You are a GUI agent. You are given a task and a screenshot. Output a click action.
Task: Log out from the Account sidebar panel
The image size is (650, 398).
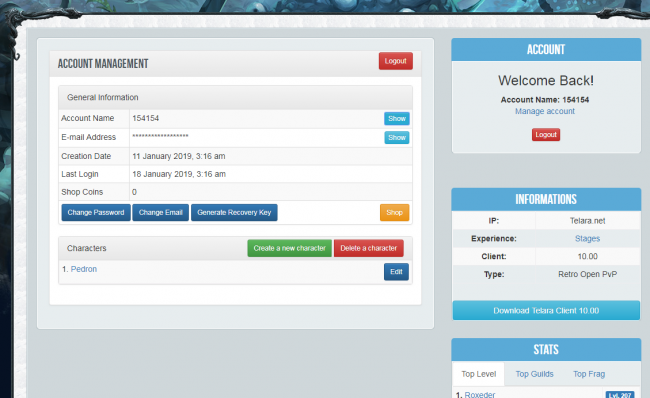(x=546, y=134)
